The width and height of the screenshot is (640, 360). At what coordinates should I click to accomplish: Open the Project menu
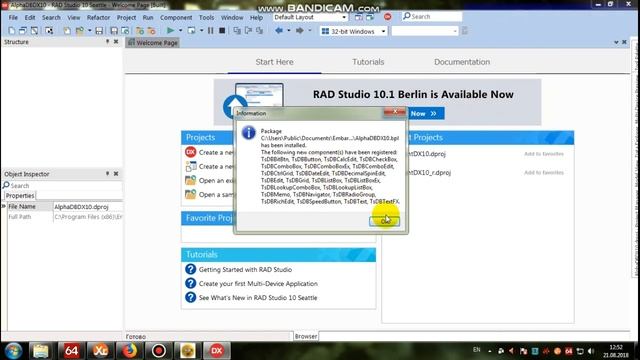(126, 18)
